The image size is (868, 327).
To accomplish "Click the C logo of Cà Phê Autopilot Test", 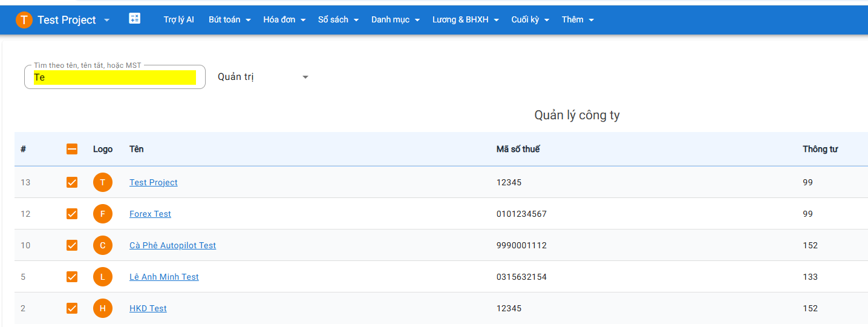I will 103,245.
